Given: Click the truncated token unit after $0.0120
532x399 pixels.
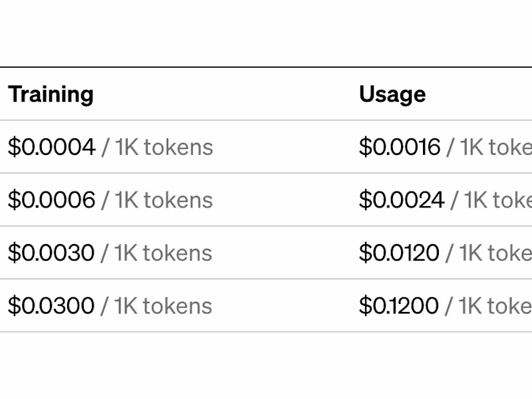Looking at the screenshot, I should click(x=489, y=253).
